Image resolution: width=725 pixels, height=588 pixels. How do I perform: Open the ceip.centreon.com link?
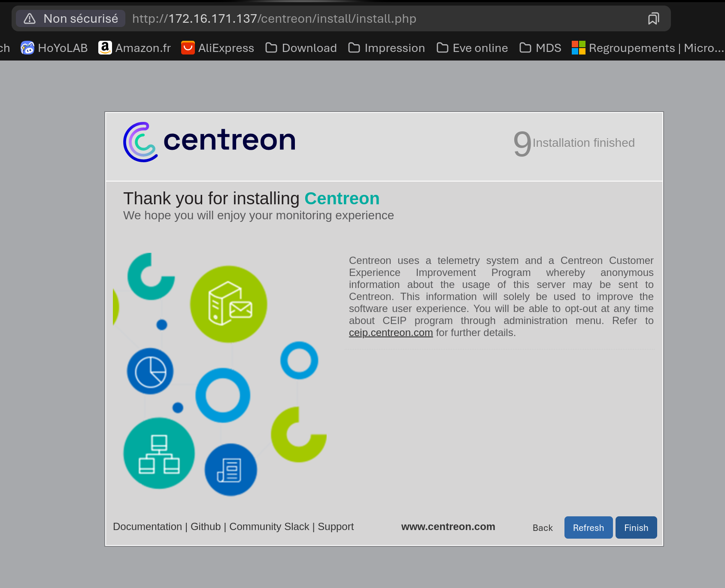pos(391,333)
